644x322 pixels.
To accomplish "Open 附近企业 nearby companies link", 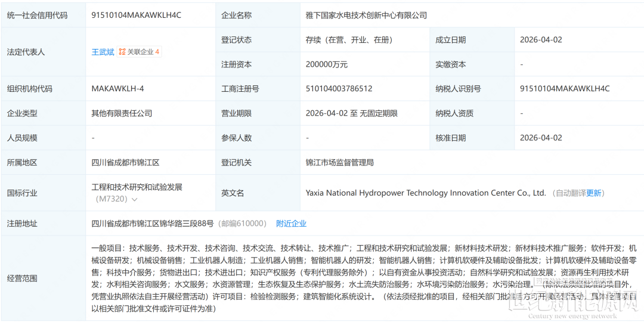I will 291,224.
